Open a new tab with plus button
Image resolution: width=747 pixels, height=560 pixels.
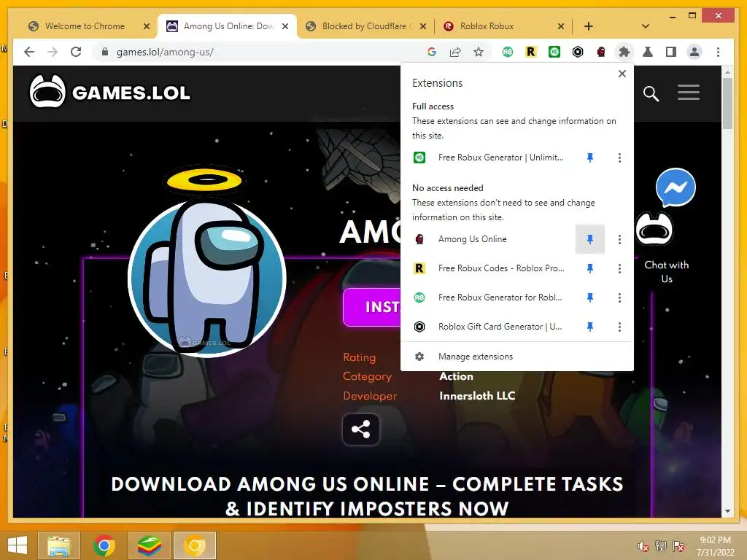pyautogui.click(x=589, y=26)
